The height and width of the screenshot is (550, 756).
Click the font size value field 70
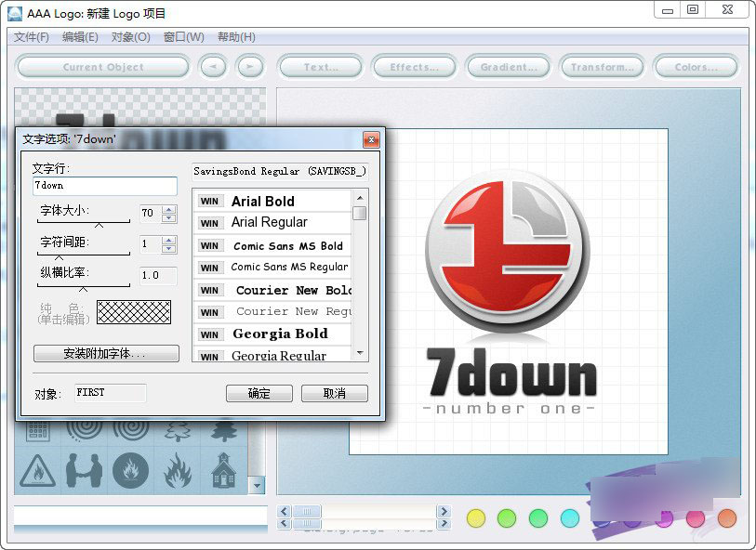151,214
